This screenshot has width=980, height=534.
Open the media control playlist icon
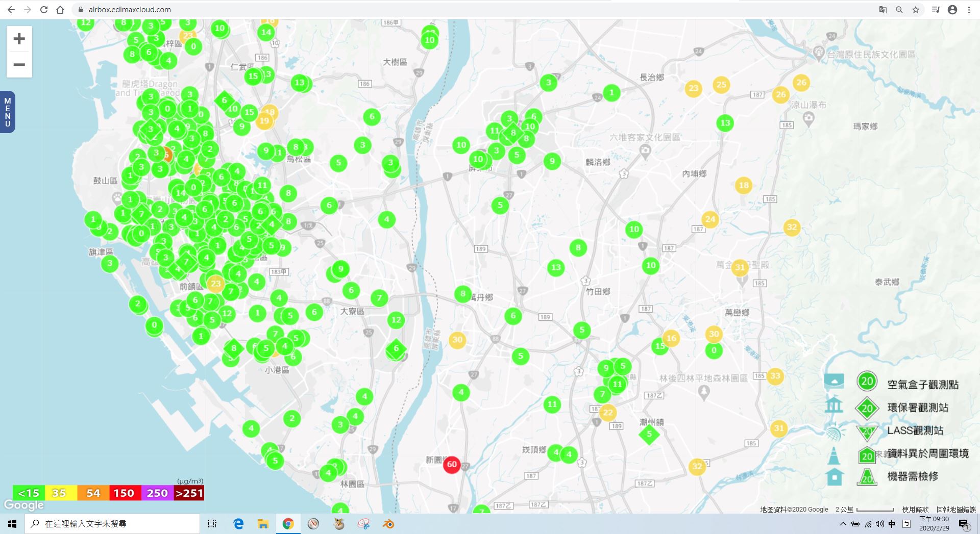pyautogui.click(x=936, y=10)
